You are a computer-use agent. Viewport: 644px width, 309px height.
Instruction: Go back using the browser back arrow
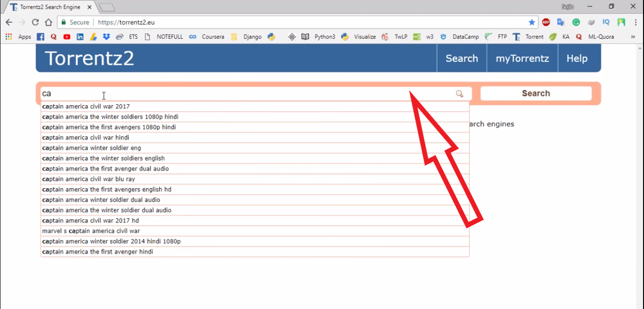[9, 22]
